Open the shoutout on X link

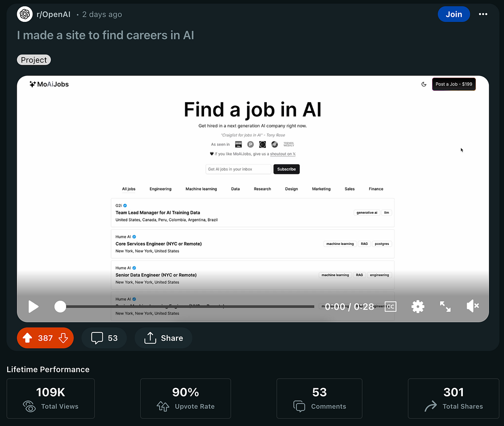[x=283, y=154]
